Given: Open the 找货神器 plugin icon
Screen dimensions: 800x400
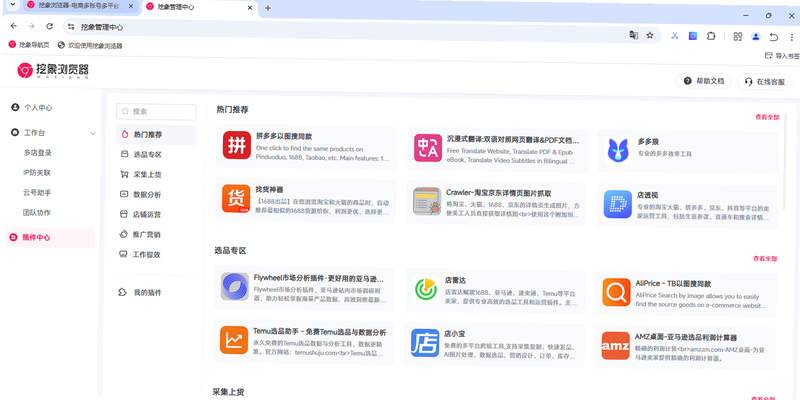Looking at the screenshot, I should coord(236,198).
